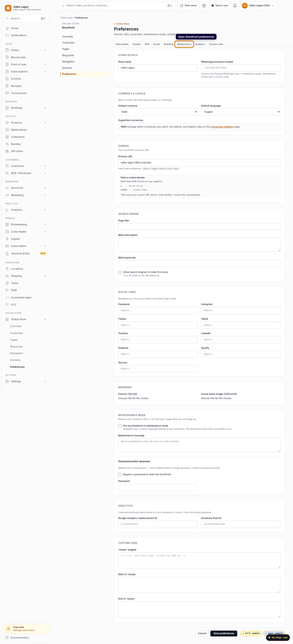This screenshot has height=644, width=293.
Task: Open Collections grid icon
Action: [7, 137]
